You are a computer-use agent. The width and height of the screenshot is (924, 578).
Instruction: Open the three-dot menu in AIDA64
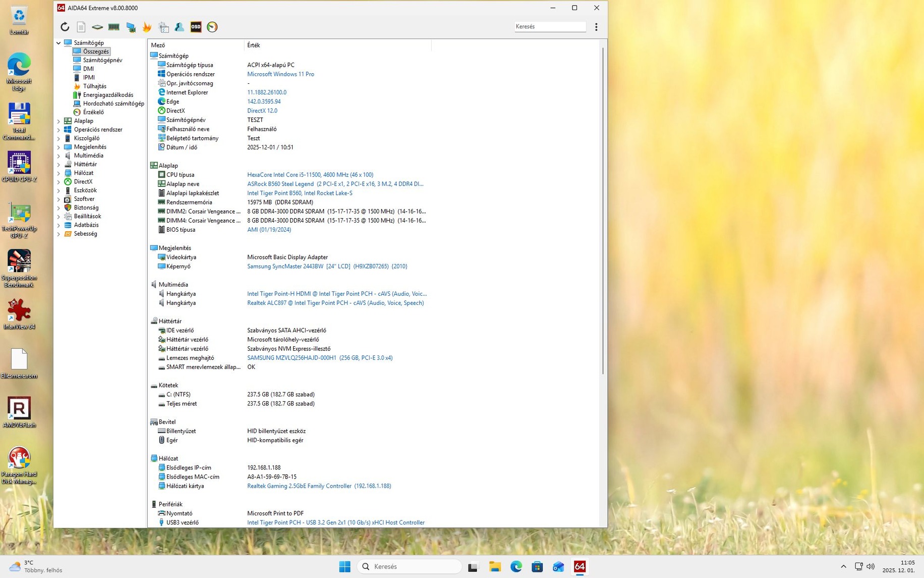click(x=596, y=27)
